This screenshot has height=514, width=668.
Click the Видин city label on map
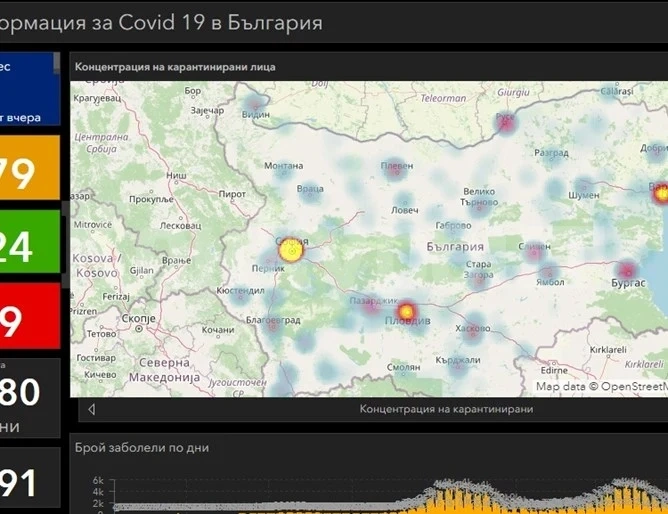point(256,114)
